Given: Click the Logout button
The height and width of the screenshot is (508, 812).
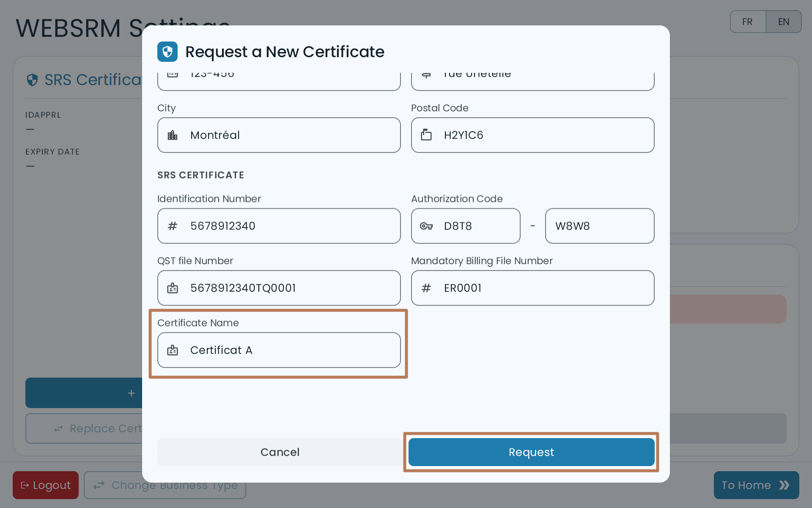Looking at the screenshot, I should tap(46, 485).
